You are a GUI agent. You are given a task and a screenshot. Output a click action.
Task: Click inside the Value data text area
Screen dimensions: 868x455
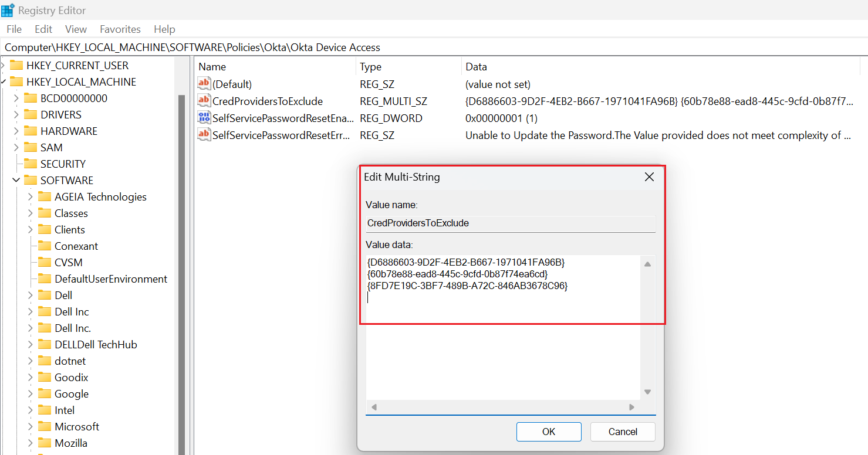[x=503, y=327]
